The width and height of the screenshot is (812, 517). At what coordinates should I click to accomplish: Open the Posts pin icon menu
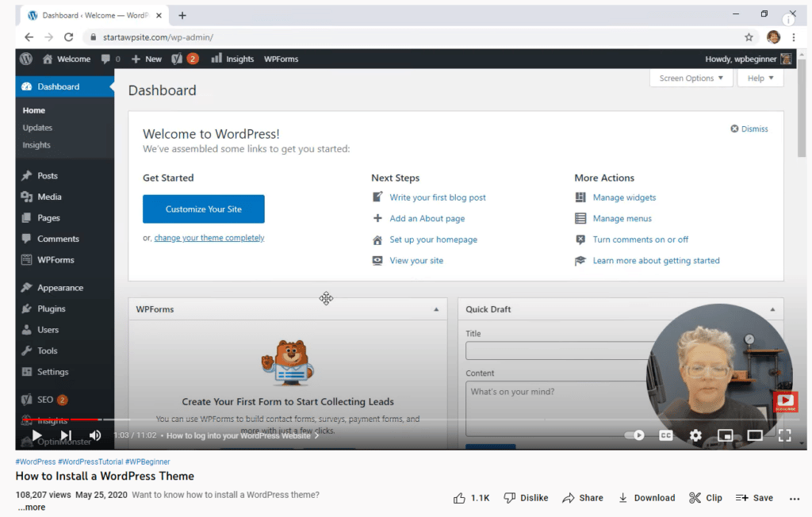pos(26,175)
